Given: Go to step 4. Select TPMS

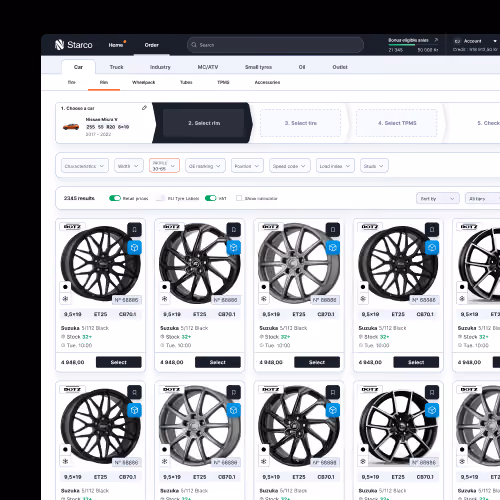Looking at the screenshot, I should coord(397,123).
